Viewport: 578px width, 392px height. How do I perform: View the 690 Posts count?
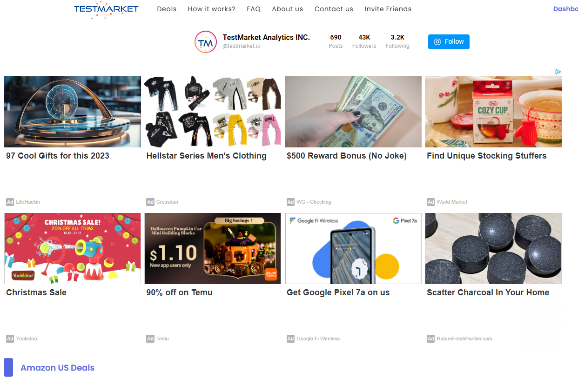click(336, 41)
